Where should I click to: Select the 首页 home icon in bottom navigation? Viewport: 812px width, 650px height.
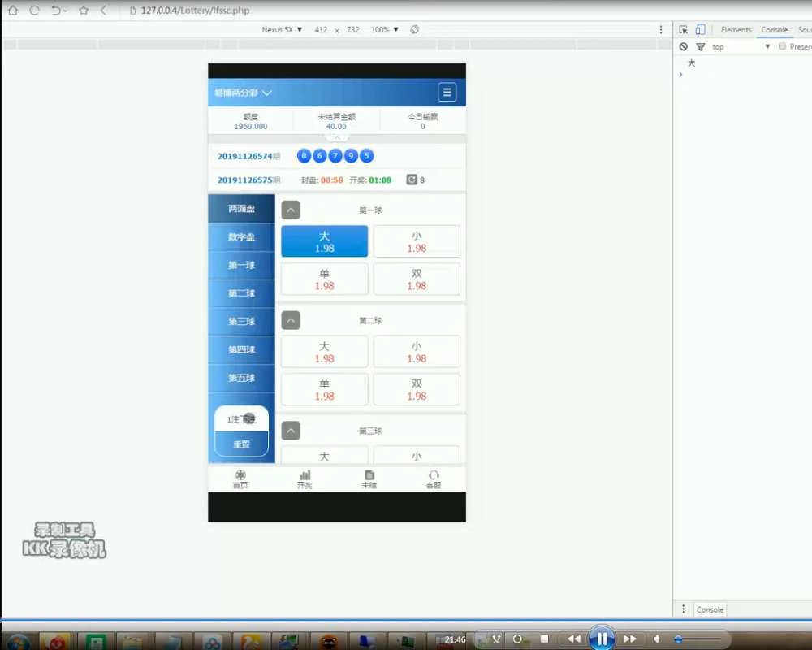point(240,478)
